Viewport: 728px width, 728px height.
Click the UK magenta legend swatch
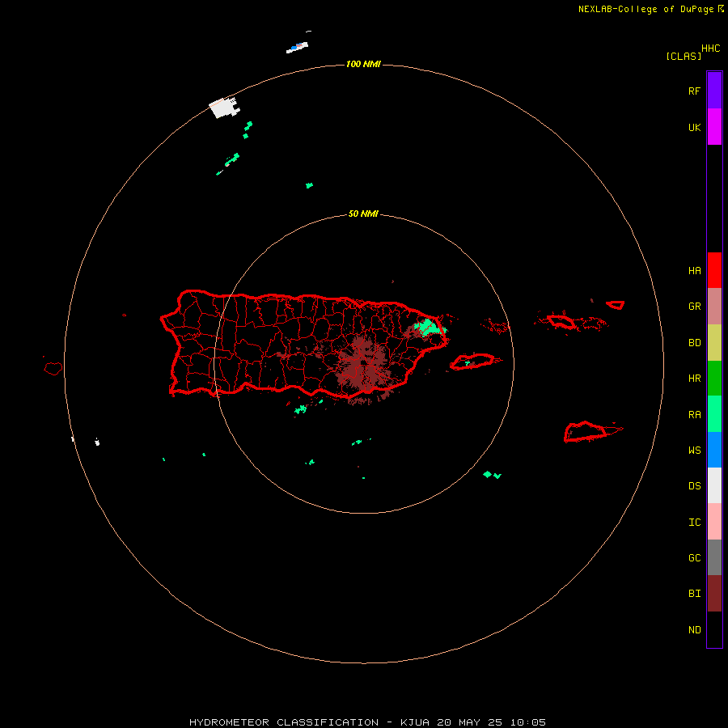click(x=714, y=126)
